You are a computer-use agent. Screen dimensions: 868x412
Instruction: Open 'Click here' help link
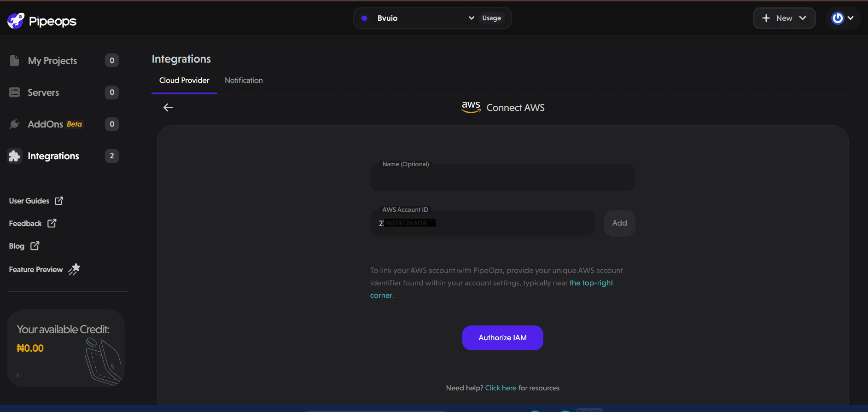click(501, 388)
